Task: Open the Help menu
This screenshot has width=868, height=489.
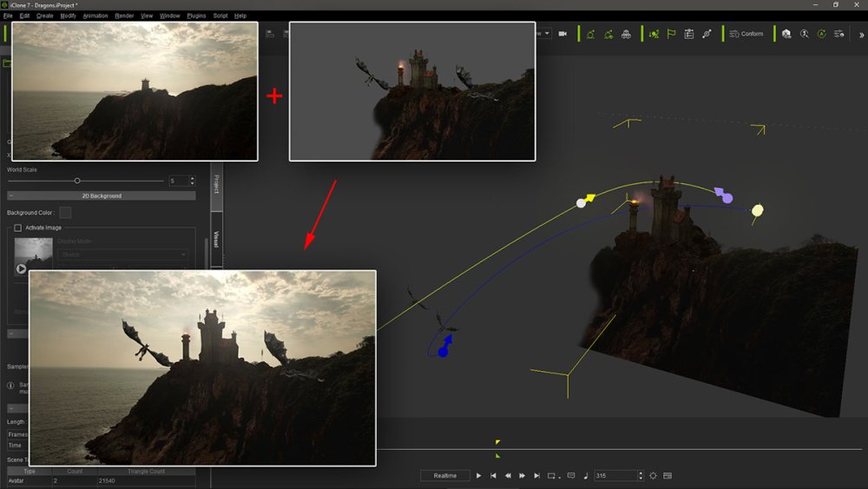Action: coord(240,16)
